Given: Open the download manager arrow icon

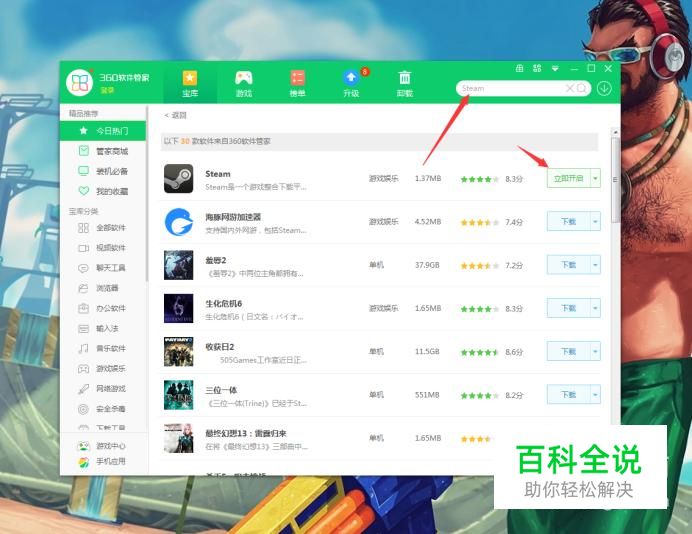Looking at the screenshot, I should 604,88.
